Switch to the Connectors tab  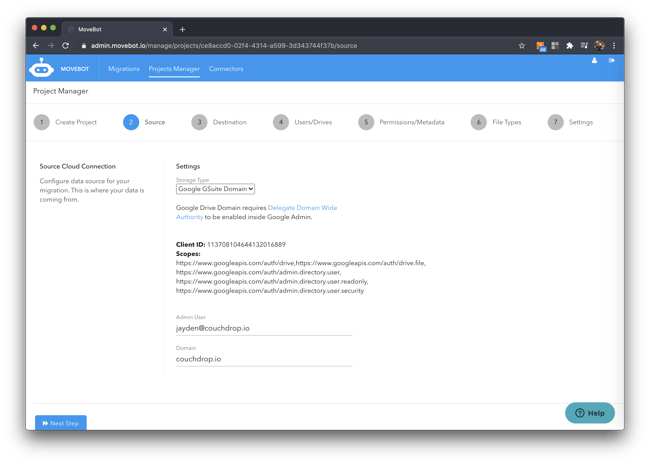point(226,69)
